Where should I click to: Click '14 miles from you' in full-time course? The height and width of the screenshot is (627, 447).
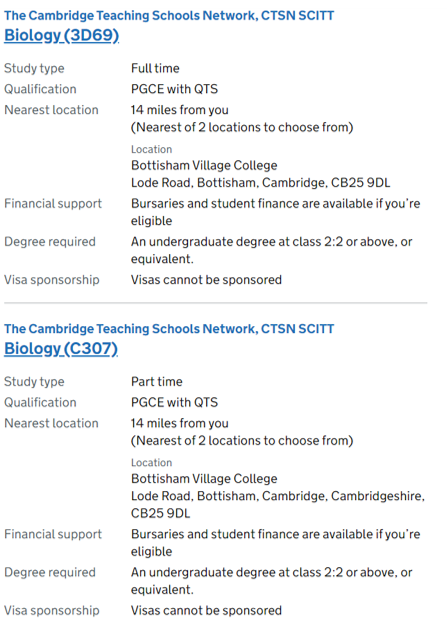coord(180,110)
